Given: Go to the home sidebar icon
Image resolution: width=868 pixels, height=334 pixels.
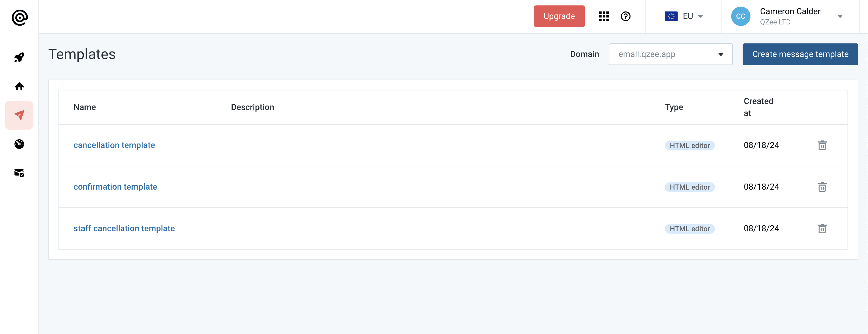Looking at the screenshot, I should (19, 87).
